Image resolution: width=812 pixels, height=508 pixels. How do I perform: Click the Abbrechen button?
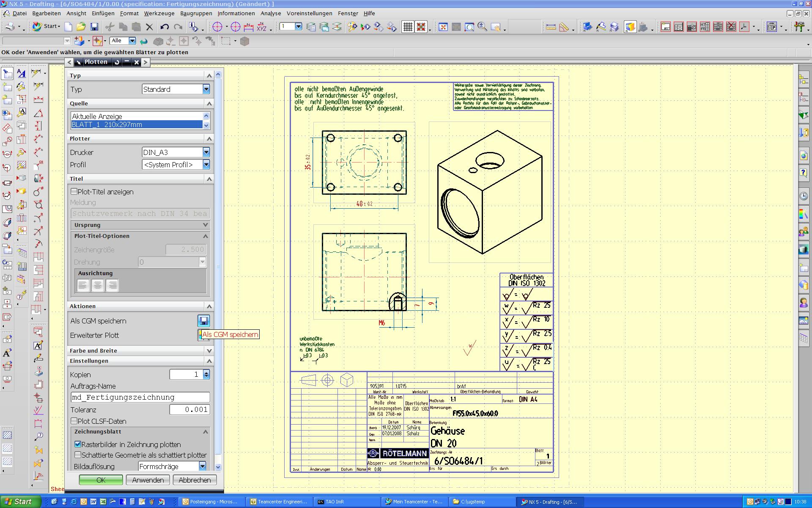(195, 480)
